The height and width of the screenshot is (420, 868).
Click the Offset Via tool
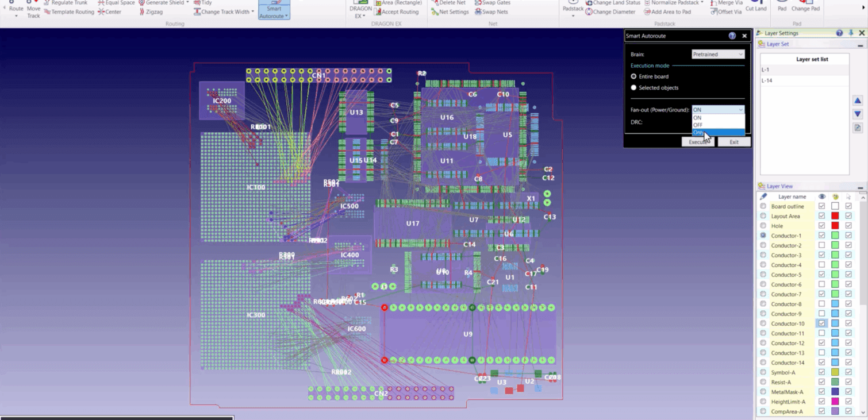click(725, 11)
